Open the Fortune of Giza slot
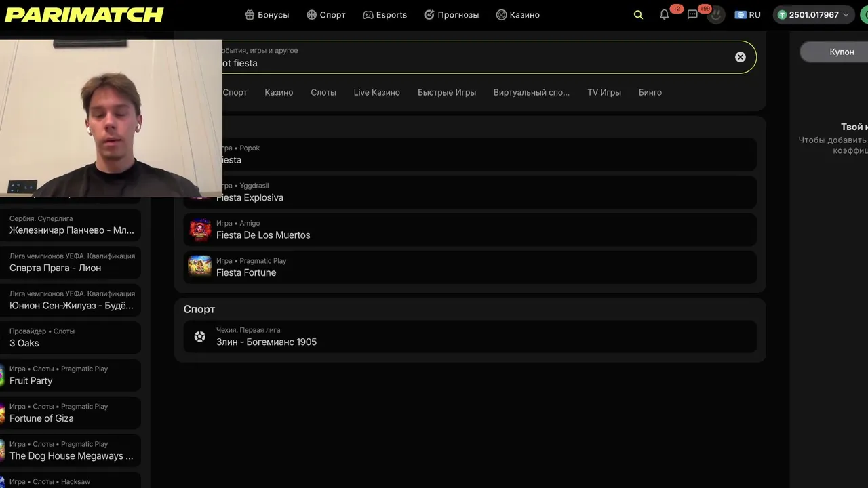Image resolution: width=868 pixels, height=488 pixels. point(71,413)
